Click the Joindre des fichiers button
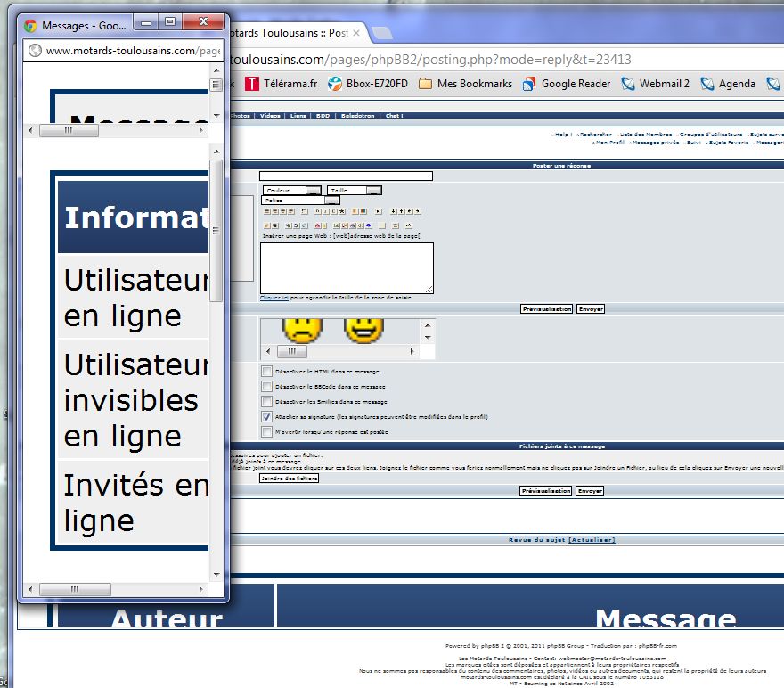The width and height of the screenshot is (784, 688). 289,479
